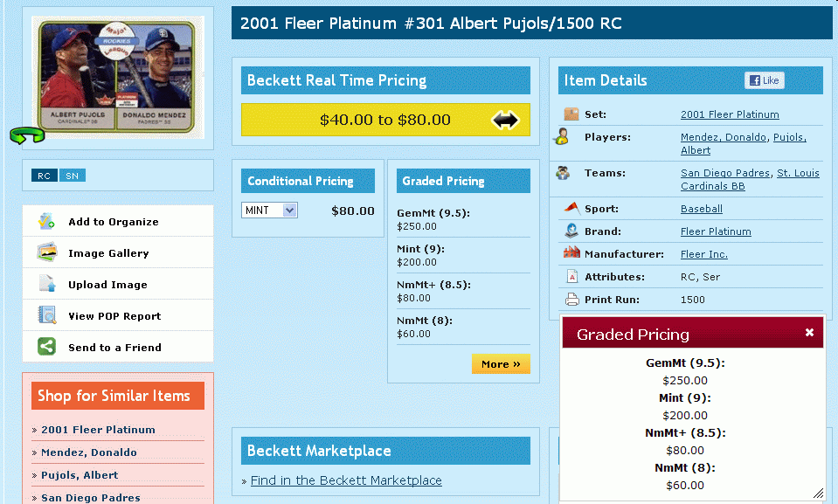Shop similar items for San Diego Padres
The image size is (838, 504).
pyautogui.click(x=91, y=498)
